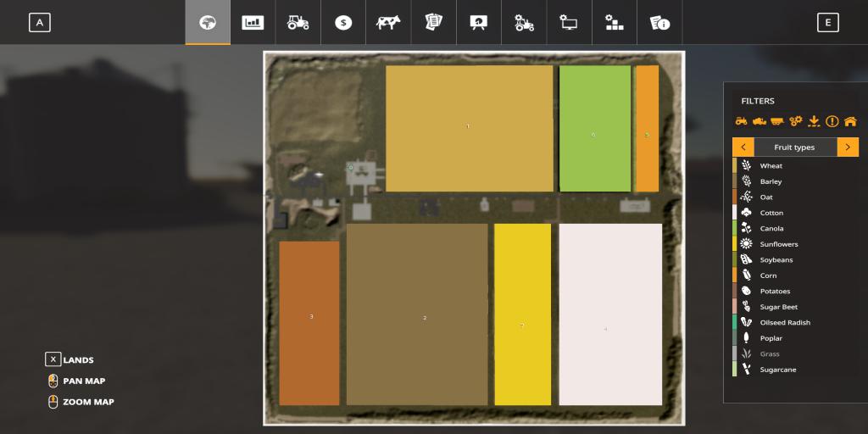Open the Tutorial presentation board tab

point(479,23)
